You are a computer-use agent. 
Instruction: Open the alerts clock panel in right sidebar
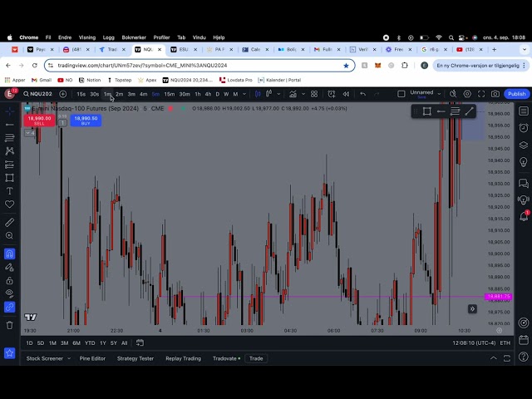524,128
